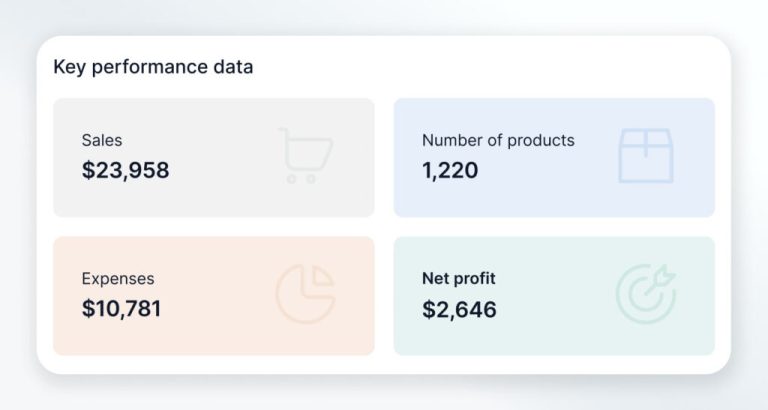Click the $2,646 net profit amount
The width and height of the screenshot is (768, 410).
(459, 308)
